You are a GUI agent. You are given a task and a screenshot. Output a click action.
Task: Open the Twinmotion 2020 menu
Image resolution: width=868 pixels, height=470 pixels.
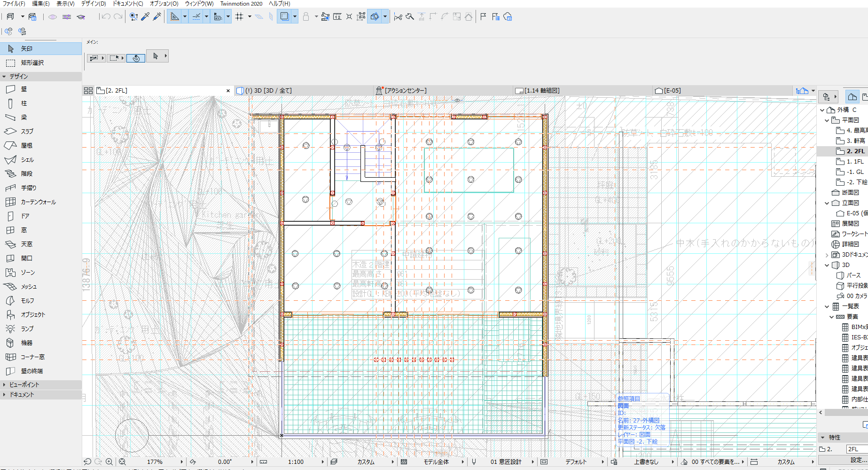[242, 3]
